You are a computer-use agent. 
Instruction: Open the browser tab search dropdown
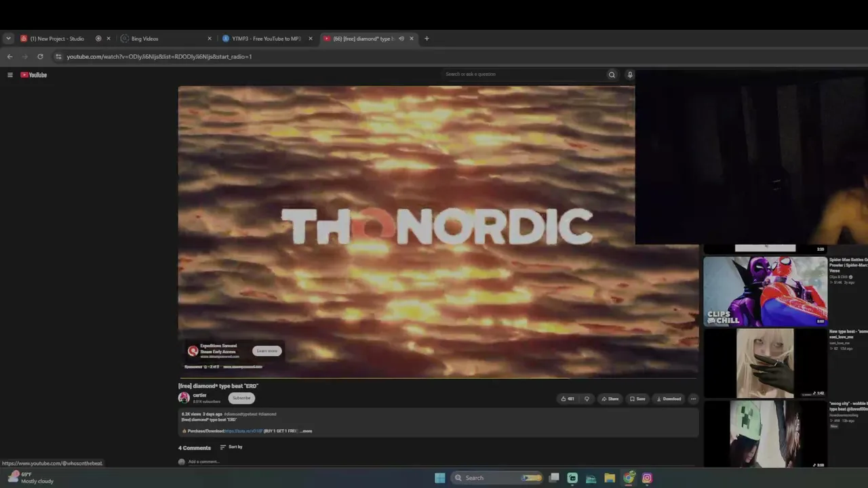click(x=8, y=39)
